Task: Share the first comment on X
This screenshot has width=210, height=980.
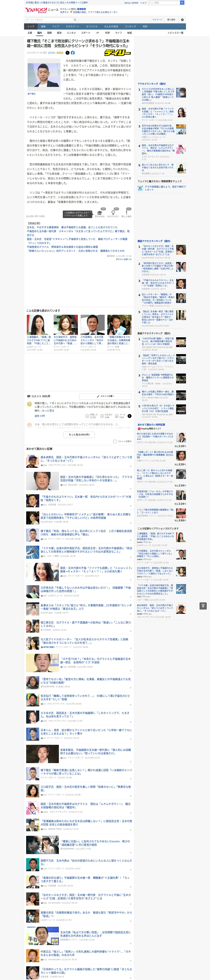Action: [x=129, y=416]
